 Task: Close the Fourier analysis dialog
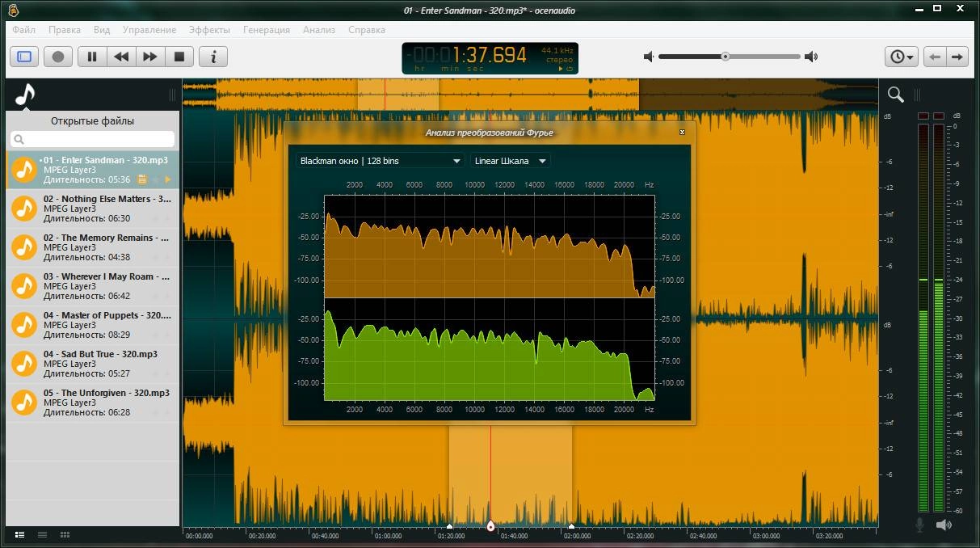(682, 132)
